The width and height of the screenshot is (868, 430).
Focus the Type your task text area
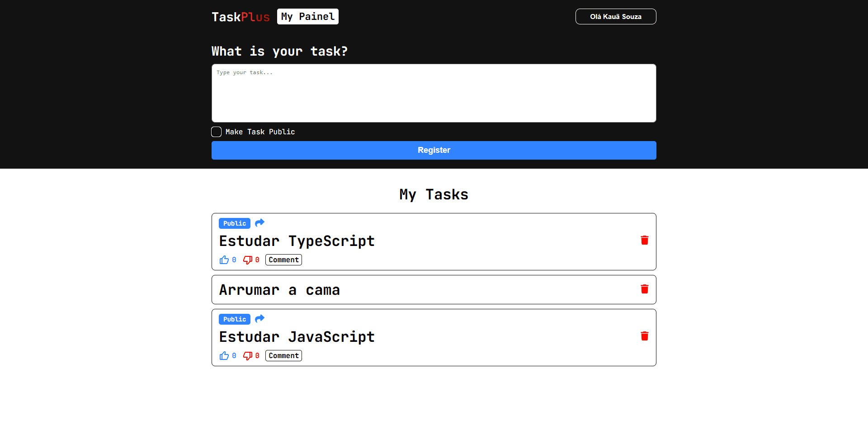(434, 93)
